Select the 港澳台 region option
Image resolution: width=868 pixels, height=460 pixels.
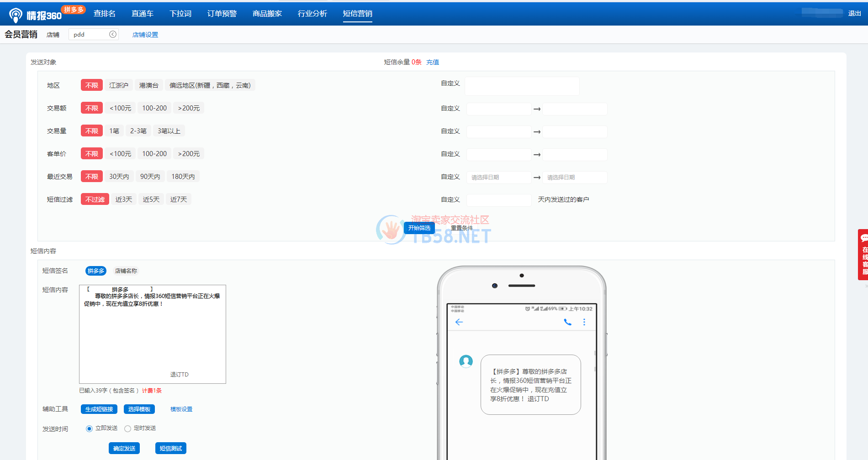pyautogui.click(x=149, y=85)
